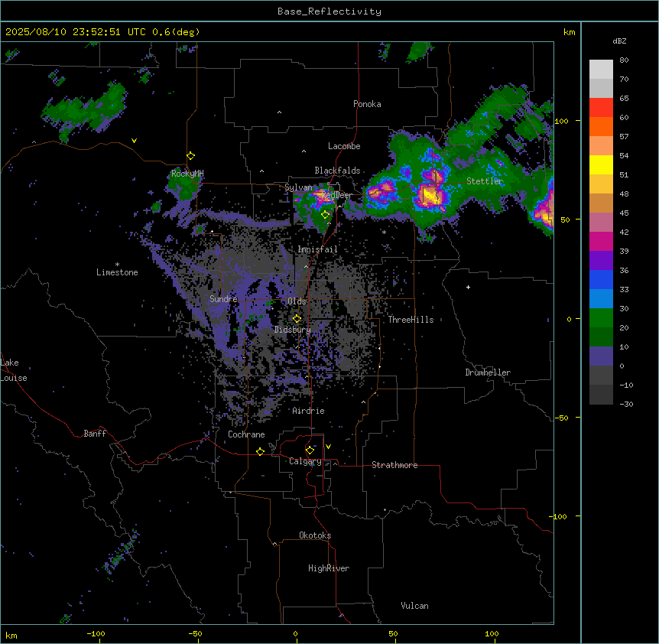Click the asterisk marker above Limestone
Viewport: 659px width, 644px height.
[117, 265]
